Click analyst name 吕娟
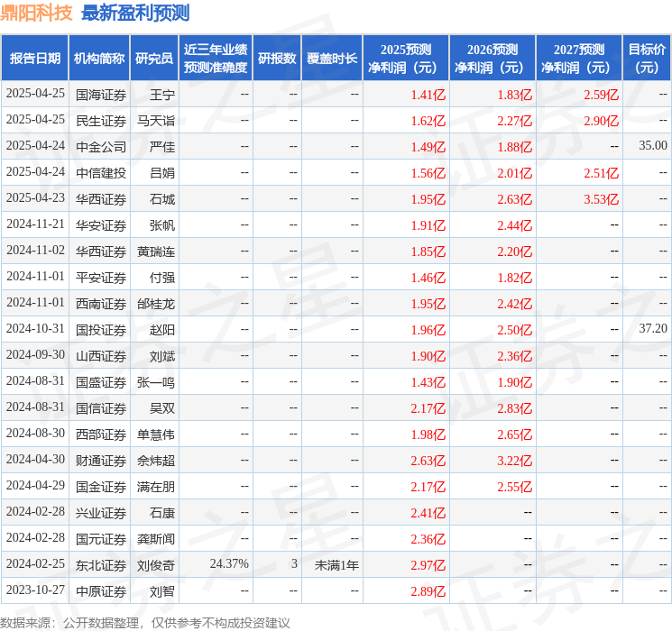 [x=162, y=173]
